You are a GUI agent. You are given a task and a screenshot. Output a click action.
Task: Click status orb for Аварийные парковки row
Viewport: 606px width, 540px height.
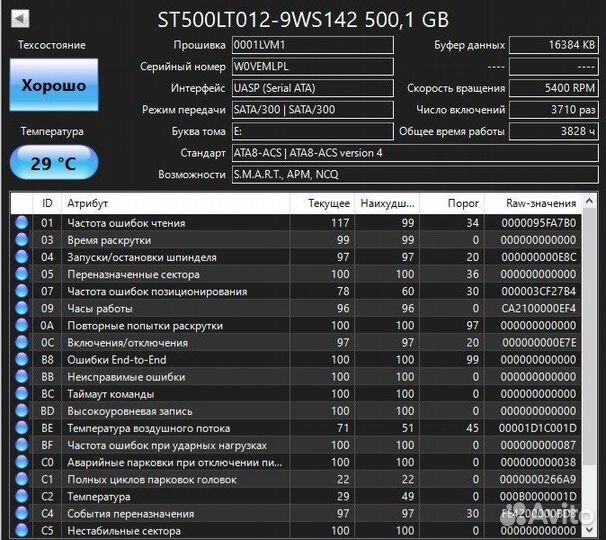22,462
